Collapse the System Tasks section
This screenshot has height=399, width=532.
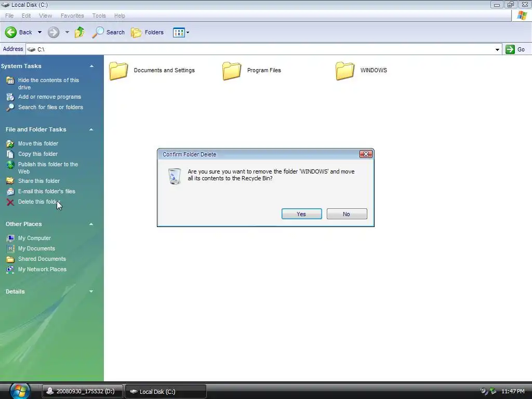click(x=91, y=66)
